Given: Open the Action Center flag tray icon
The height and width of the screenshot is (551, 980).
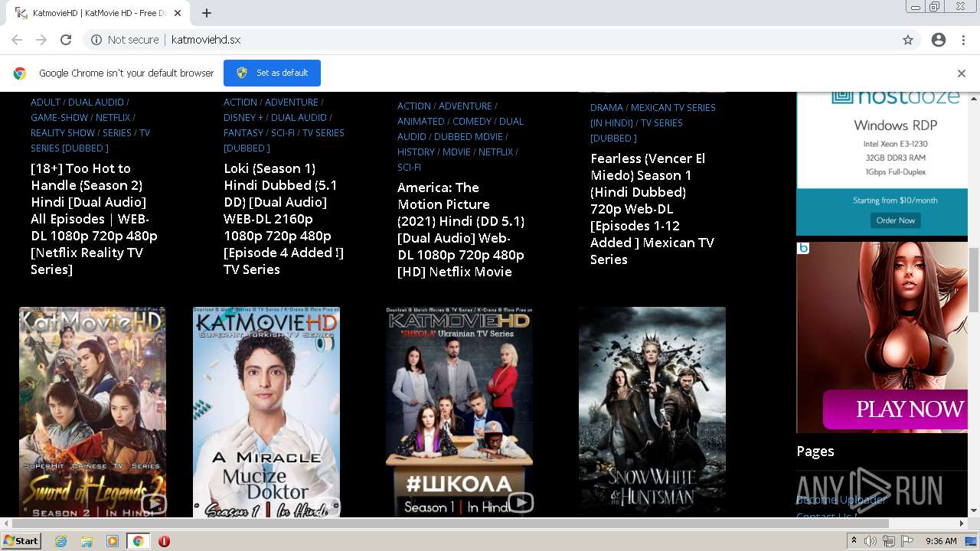Looking at the screenshot, I should tap(907, 541).
